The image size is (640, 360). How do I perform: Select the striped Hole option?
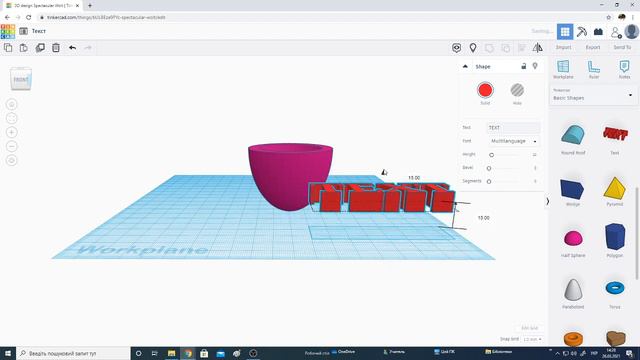click(x=517, y=90)
